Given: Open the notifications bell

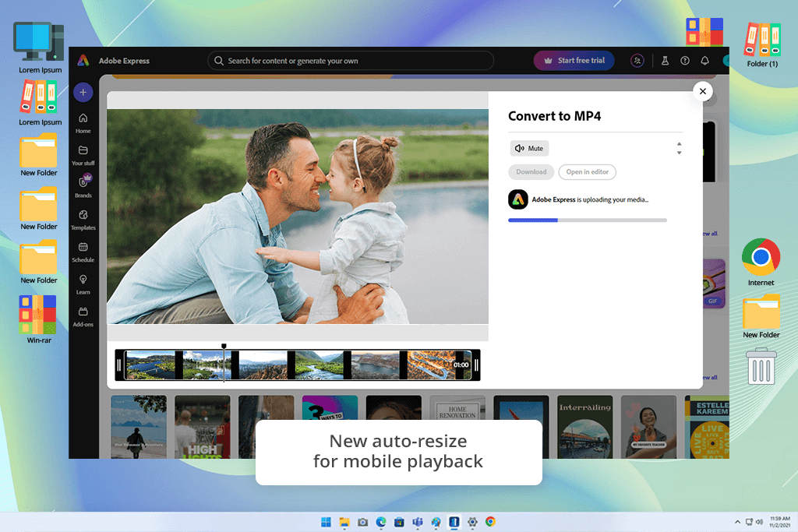Looking at the screenshot, I should [704, 61].
